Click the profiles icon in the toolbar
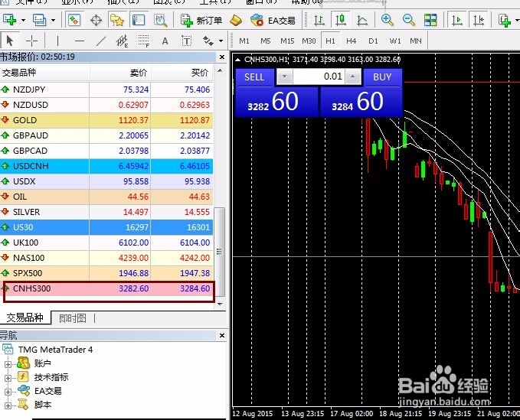Image resolution: width=520 pixels, height=420 pixels. point(40,20)
